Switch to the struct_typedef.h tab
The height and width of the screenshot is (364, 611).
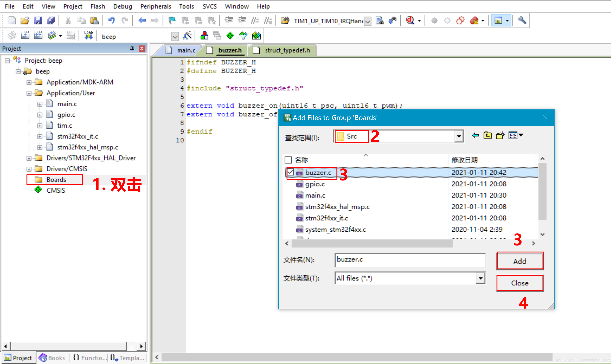click(x=287, y=50)
